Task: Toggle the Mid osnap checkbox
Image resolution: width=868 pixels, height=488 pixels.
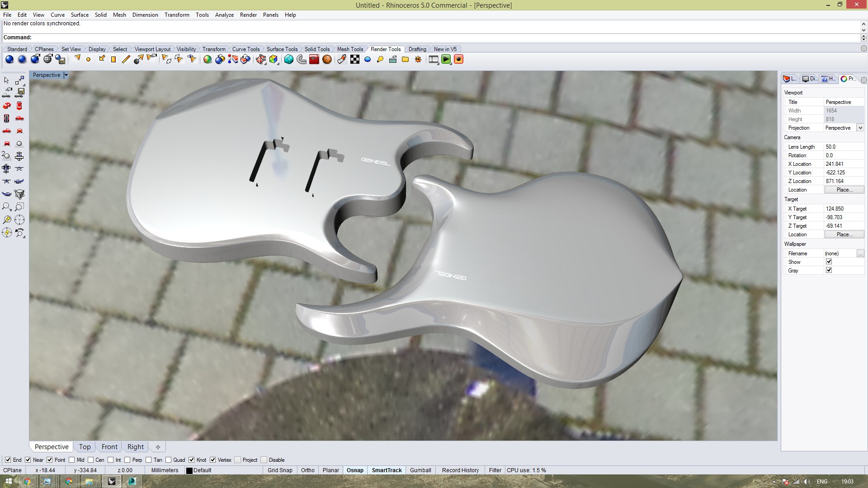Action: tap(72, 460)
